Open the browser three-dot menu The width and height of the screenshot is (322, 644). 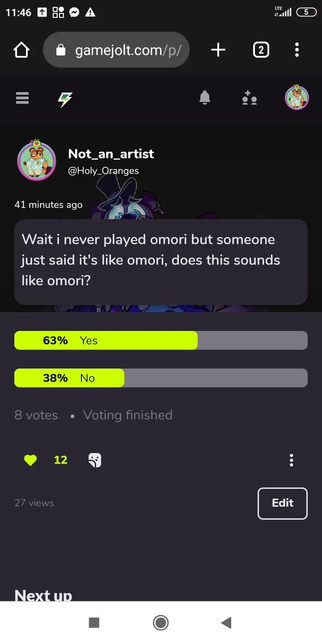coord(297,50)
